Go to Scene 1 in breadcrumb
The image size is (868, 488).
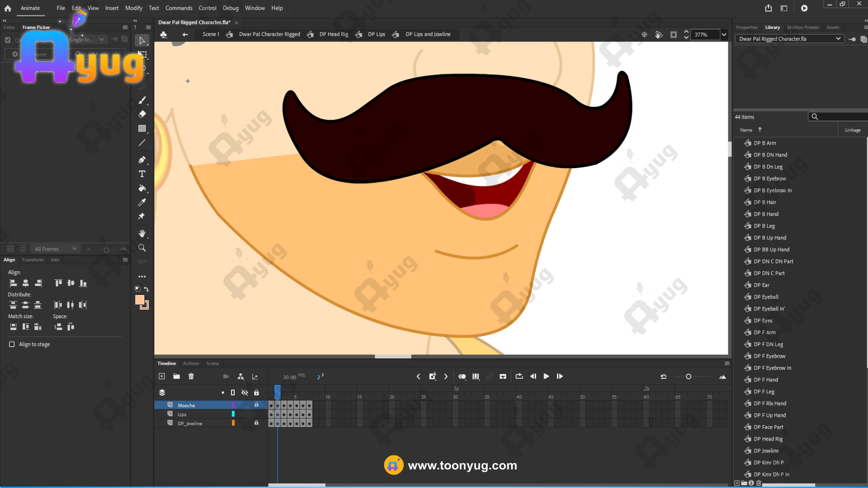(211, 34)
